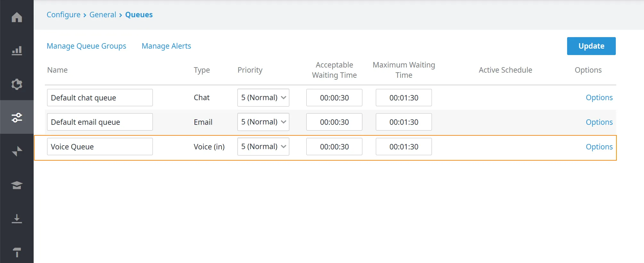The image size is (644, 263).
Task: Click the Active Schedule column header
Action: click(x=506, y=70)
